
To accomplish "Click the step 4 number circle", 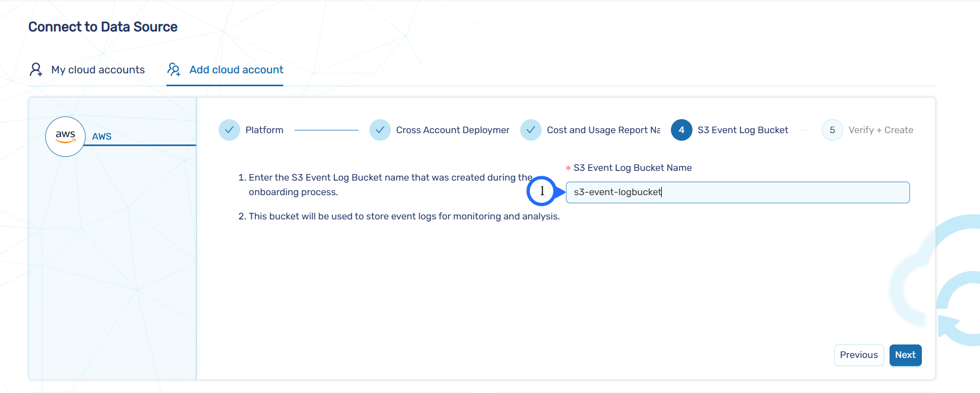I will point(682,130).
